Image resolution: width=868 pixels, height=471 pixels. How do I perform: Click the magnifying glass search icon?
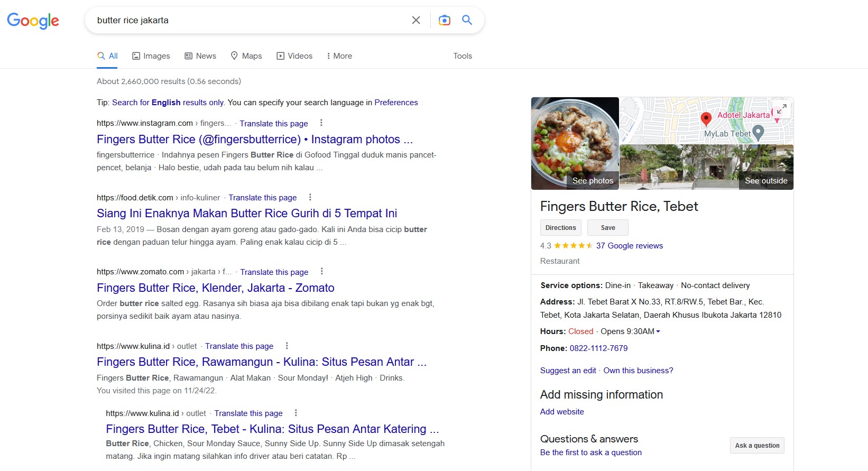(x=467, y=20)
